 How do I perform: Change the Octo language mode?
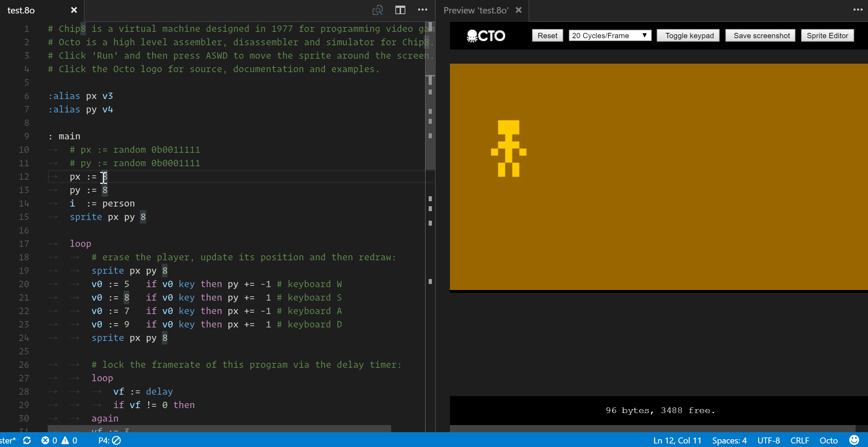828,440
